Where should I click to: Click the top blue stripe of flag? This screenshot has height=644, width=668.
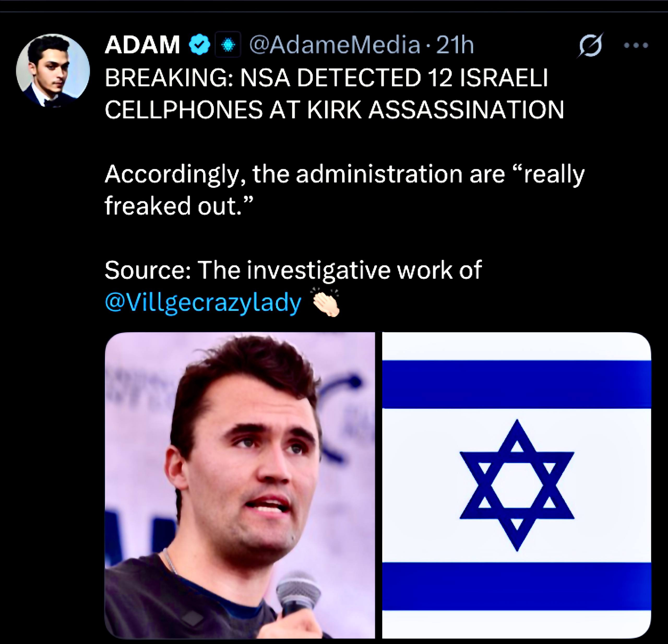[x=516, y=384]
